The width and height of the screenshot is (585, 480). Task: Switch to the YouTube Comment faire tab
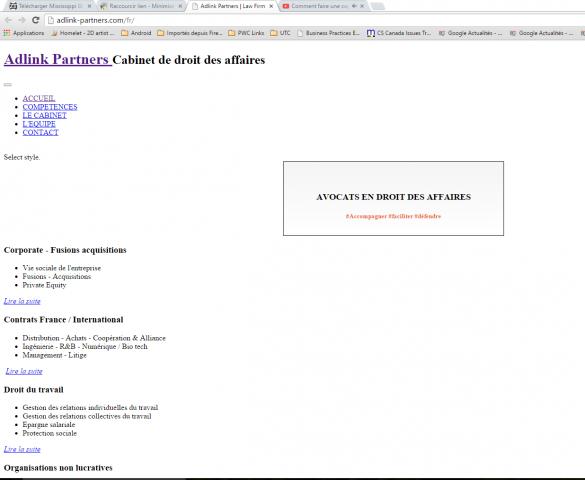tap(320, 6)
